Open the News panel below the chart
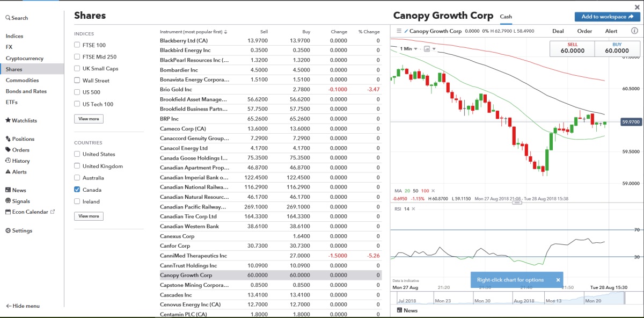The width and height of the screenshot is (644, 318). pos(407,310)
